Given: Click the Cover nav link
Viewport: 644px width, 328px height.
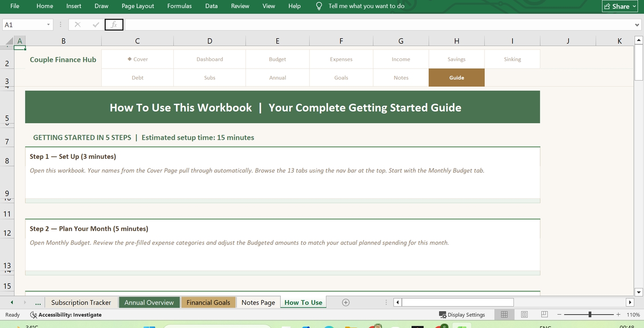Looking at the screenshot, I should click(x=138, y=59).
